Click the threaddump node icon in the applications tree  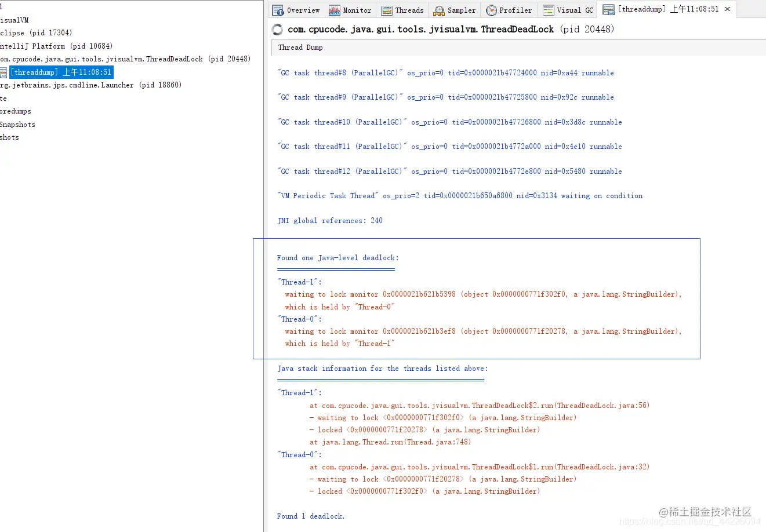click(x=3, y=72)
